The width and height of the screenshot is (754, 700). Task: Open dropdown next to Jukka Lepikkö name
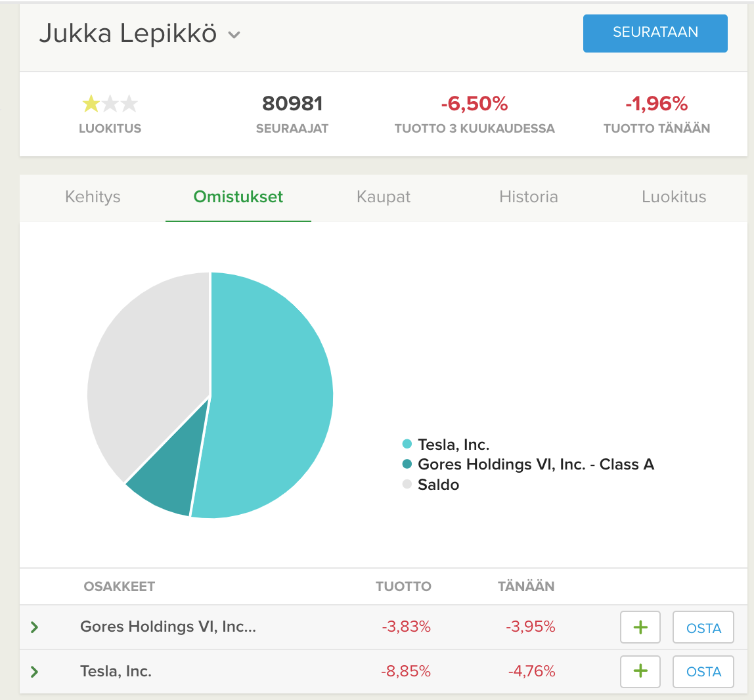click(234, 35)
